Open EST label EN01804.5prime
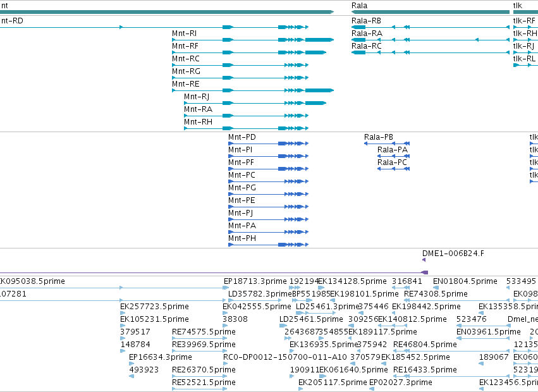Image resolution: width=538 pixels, height=392 pixels. (465, 281)
